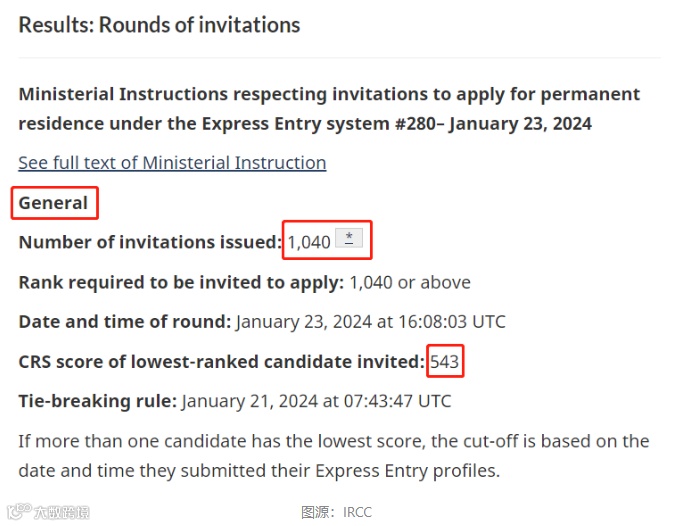Image resolution: width=680 pixels, height=526 pixels.
Task: Select the CRS score value 543
Action: click(x=445, y=362)
